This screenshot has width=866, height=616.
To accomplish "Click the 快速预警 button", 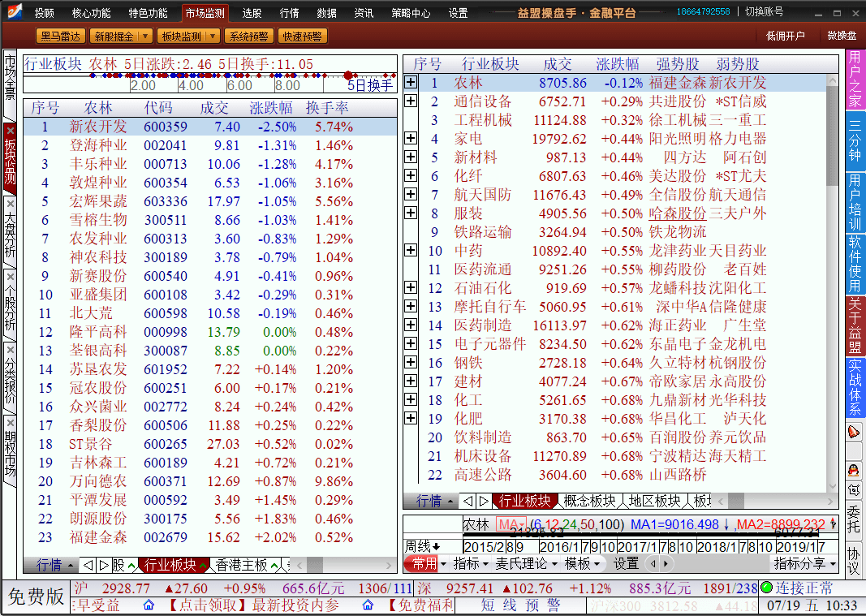I will [x=302, y=37].
